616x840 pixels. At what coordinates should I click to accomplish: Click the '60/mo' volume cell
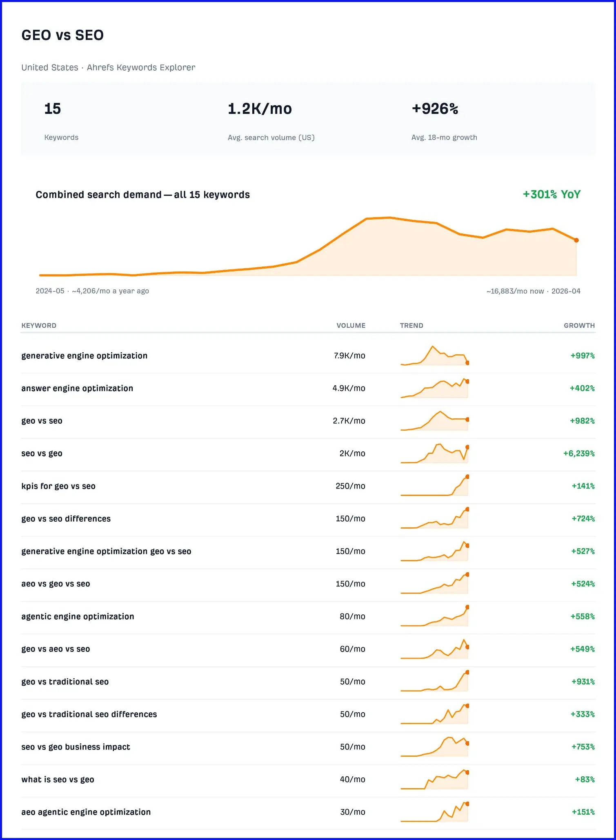[352, 649]
